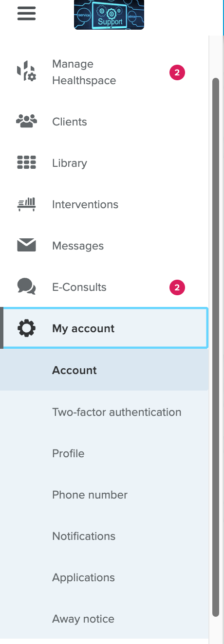This screenshot has height=644, width=224.
Task: Click the Manage Healthspace gear icon
Action: coord(26,72)
